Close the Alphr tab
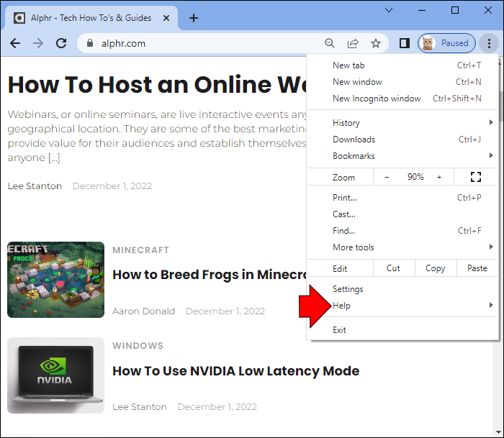The height and width of the screenshot is (438, 504). [x=166, y=18]
